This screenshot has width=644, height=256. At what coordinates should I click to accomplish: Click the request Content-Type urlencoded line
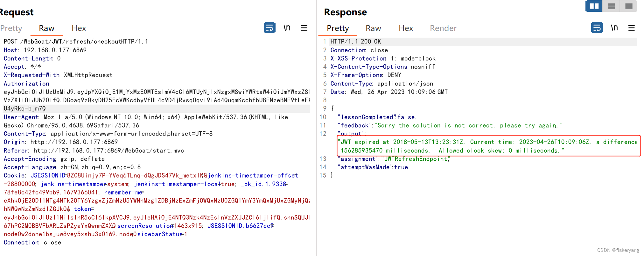click(x=108, y=134)
